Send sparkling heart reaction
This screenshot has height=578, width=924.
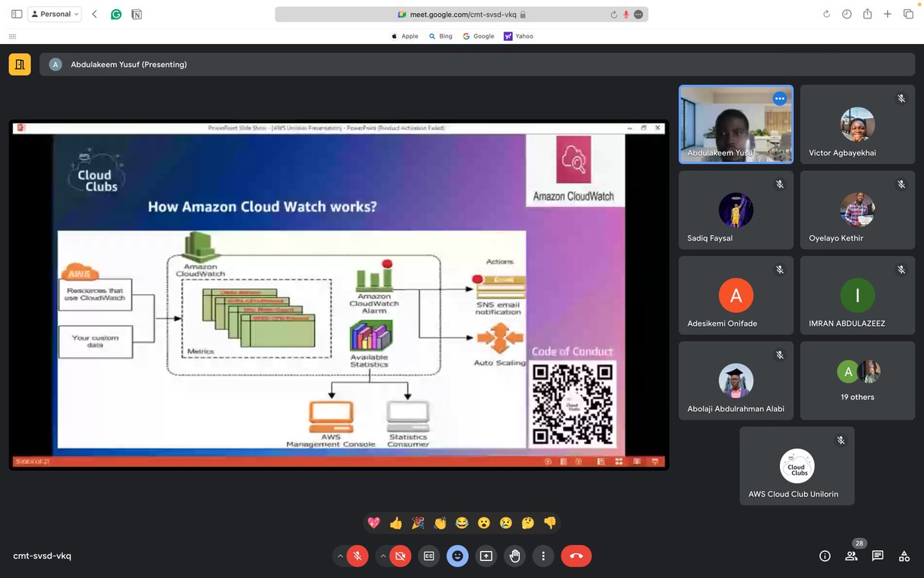[373, 523]
